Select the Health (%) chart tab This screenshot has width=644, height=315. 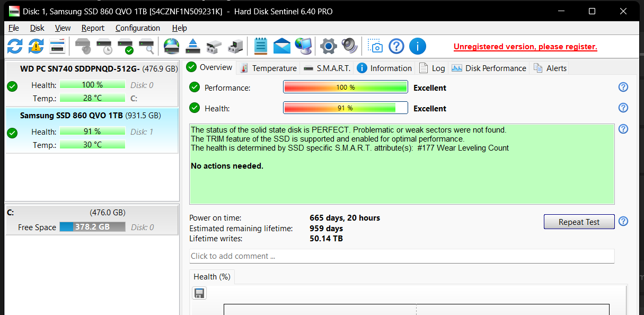click(211, 277)
